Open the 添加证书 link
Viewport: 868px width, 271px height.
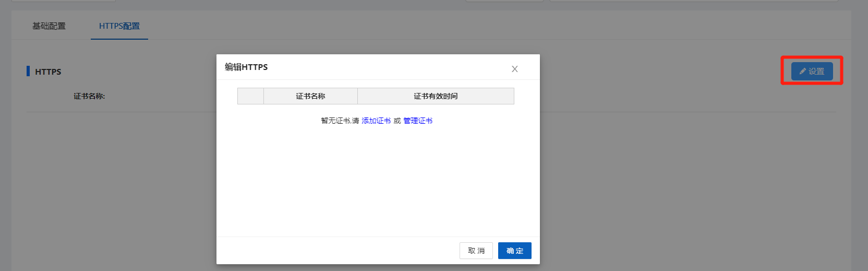(376, 121)
